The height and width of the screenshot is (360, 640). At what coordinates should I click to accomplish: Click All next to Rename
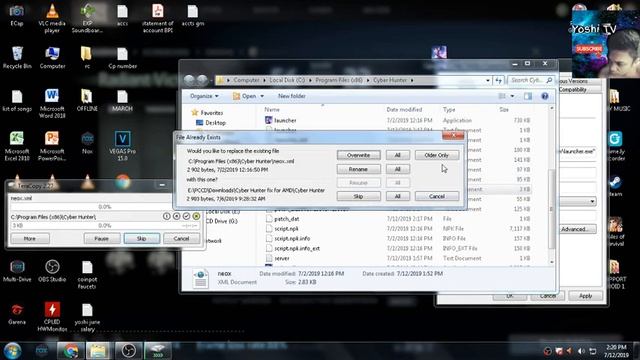tap(397, 169)
